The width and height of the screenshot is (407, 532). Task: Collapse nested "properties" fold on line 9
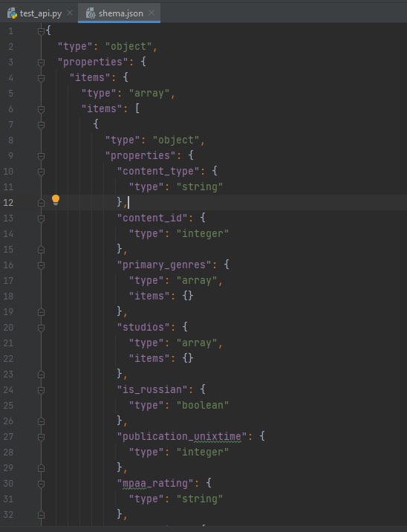pyautogui.click(x=41, y=156)
